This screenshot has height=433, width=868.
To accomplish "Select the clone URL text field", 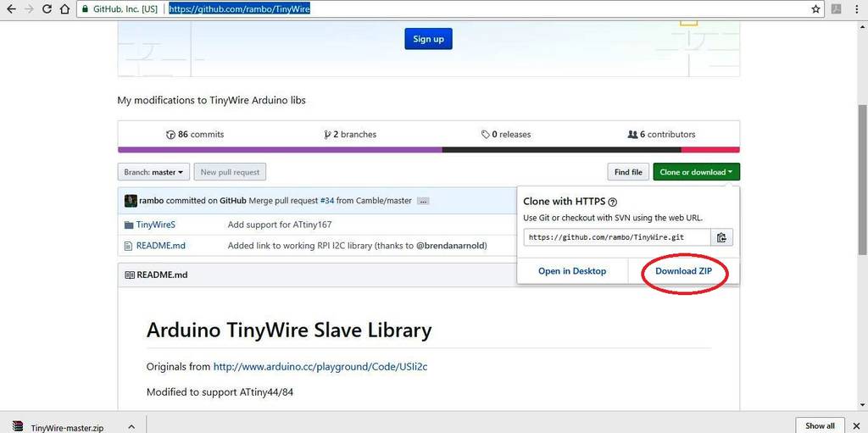I will [x=617, y=237].
